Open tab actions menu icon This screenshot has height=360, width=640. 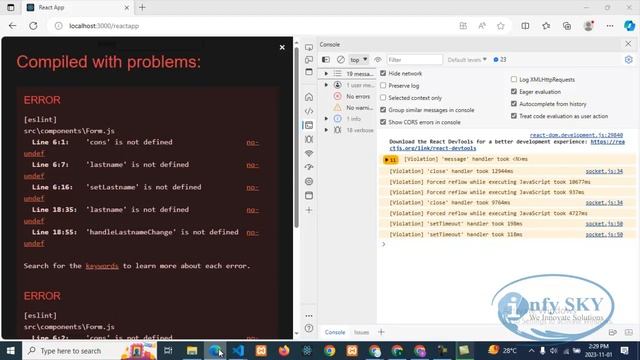pos(11,7)
